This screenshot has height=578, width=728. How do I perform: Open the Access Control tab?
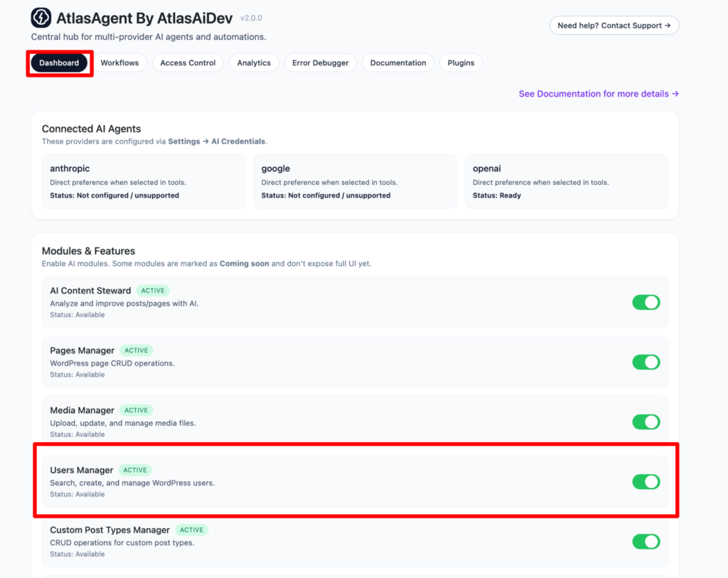point(188,63)
